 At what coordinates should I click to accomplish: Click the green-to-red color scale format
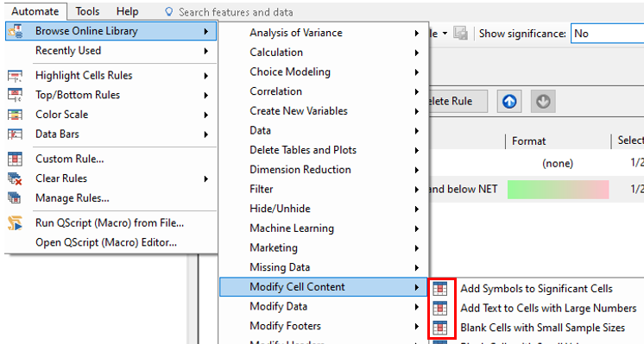point(559,190)
